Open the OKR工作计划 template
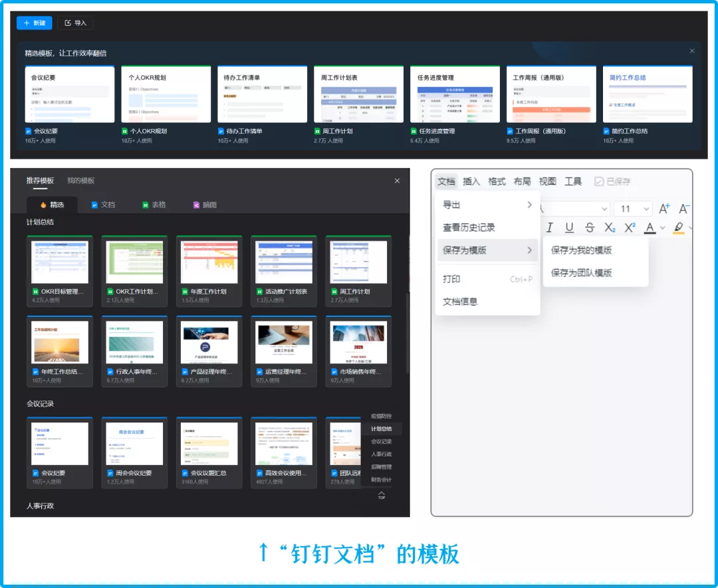Screen dimensions: 718x588 (134, 271)
